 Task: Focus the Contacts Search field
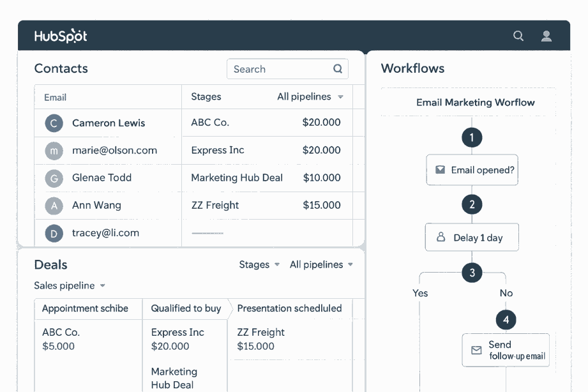coord(287,69)
